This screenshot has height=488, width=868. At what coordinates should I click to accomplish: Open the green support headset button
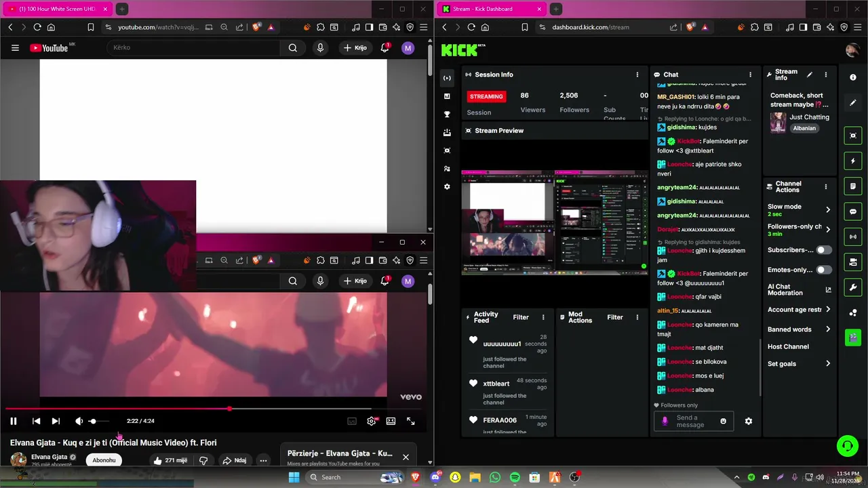847,445
